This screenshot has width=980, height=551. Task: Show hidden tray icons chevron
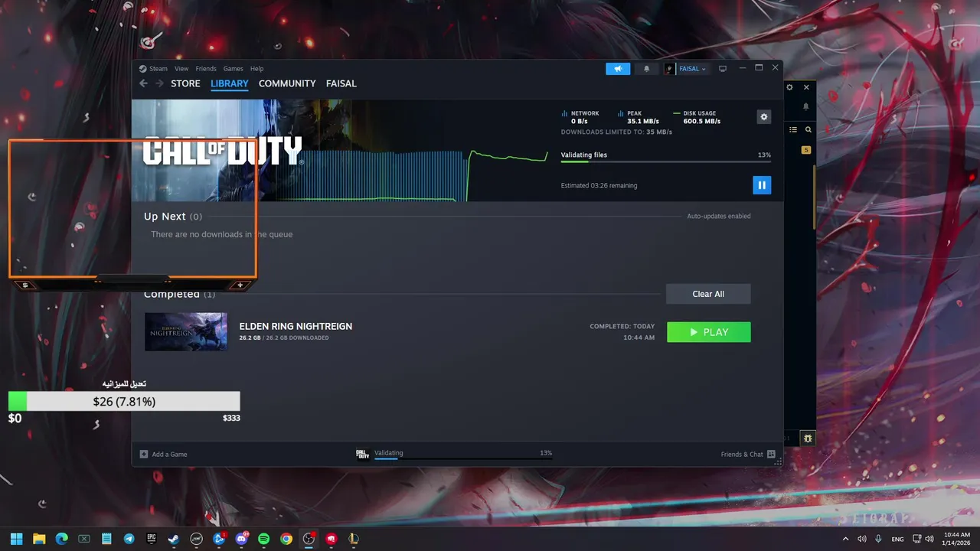pyautogui.click(x=845, y=539)
